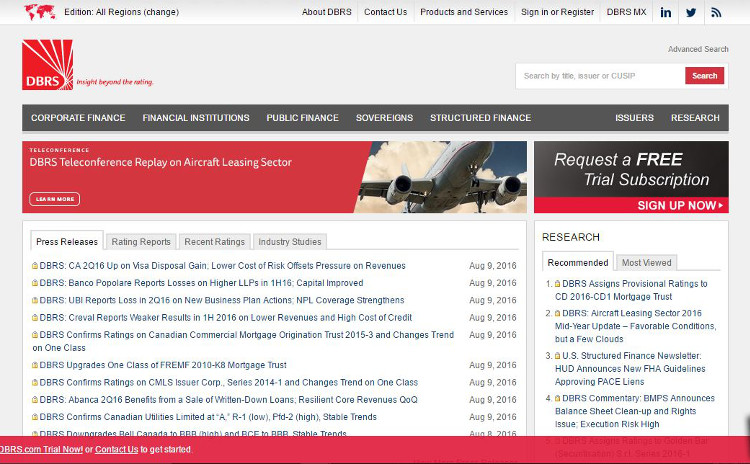Click Sign Up Now trial banner
Viewport: 750px width, 464px height.
click(631, 205)
